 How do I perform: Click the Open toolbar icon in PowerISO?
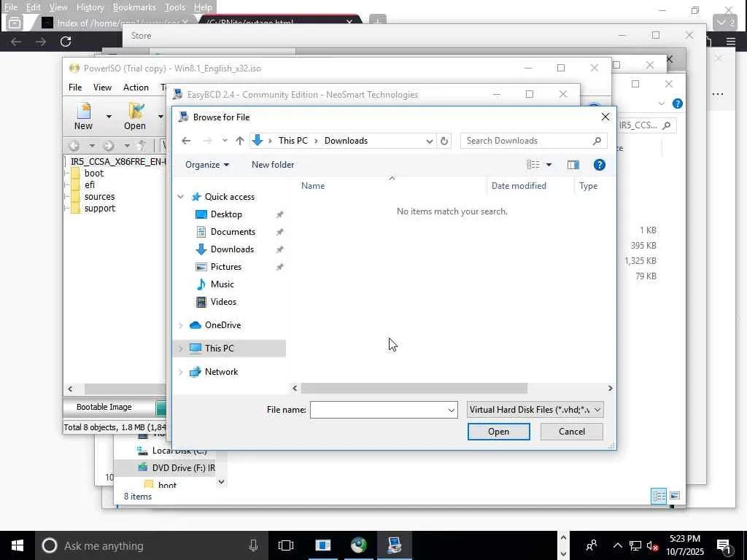pyautogui.click(x=135, y=116)
